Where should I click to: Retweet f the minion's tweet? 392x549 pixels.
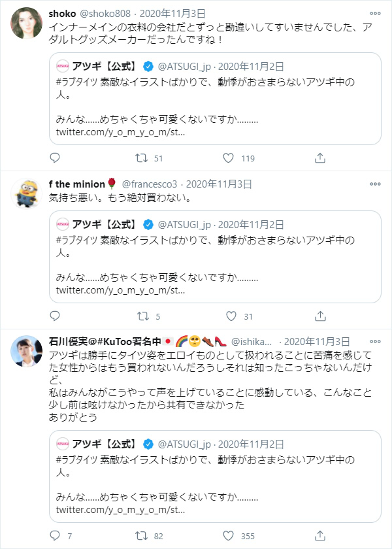tap(143, 316)
